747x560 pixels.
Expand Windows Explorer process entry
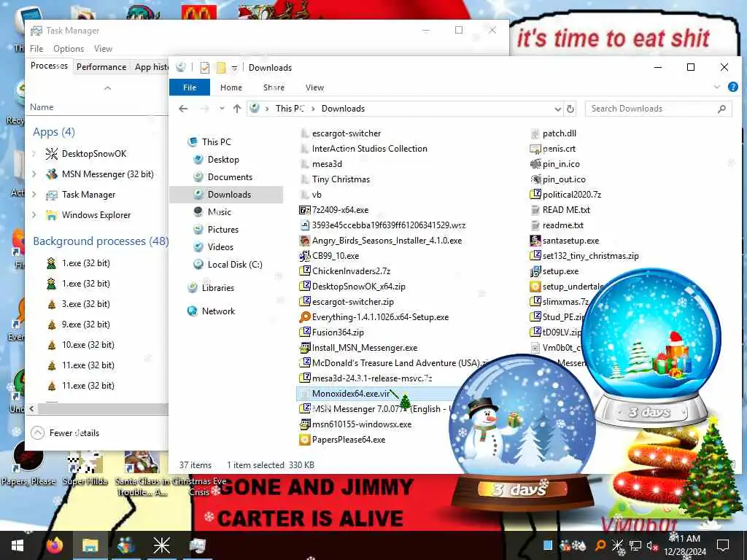coord(34,215)
